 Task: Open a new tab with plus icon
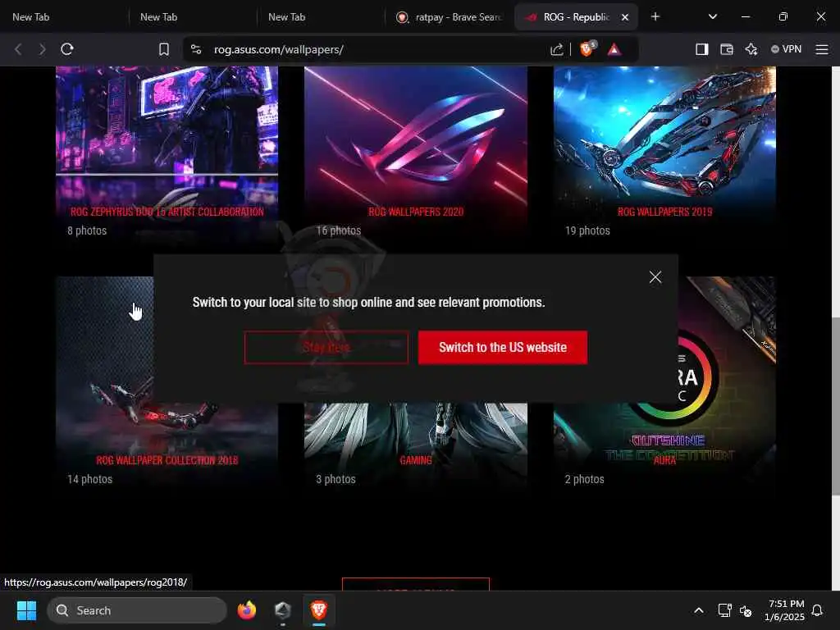[x=655, y=16]
